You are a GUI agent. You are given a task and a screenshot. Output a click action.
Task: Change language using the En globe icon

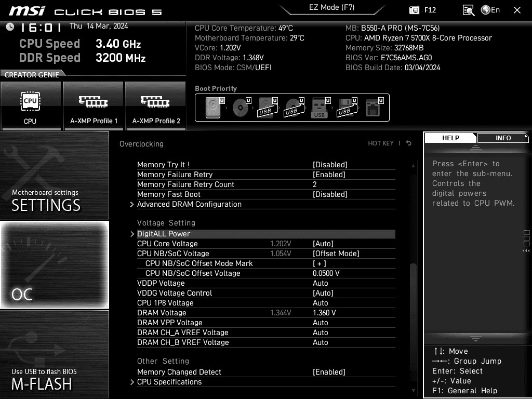pyautogui.click(x=490, y=10)
